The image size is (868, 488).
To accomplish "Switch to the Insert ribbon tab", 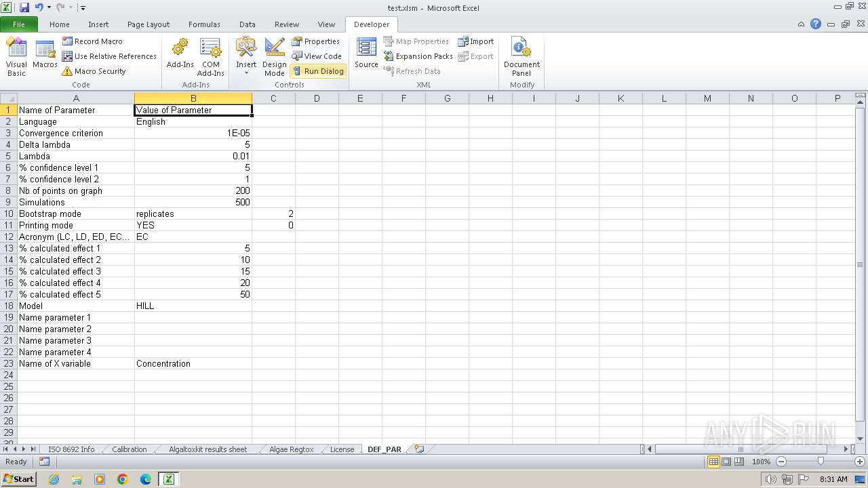I will pyautogui.click(x=98, y=24).
